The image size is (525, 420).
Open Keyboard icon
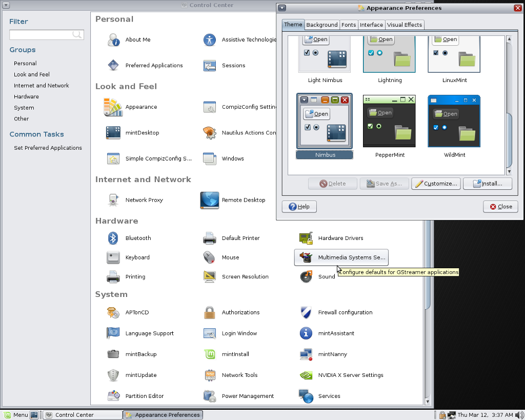113,257
